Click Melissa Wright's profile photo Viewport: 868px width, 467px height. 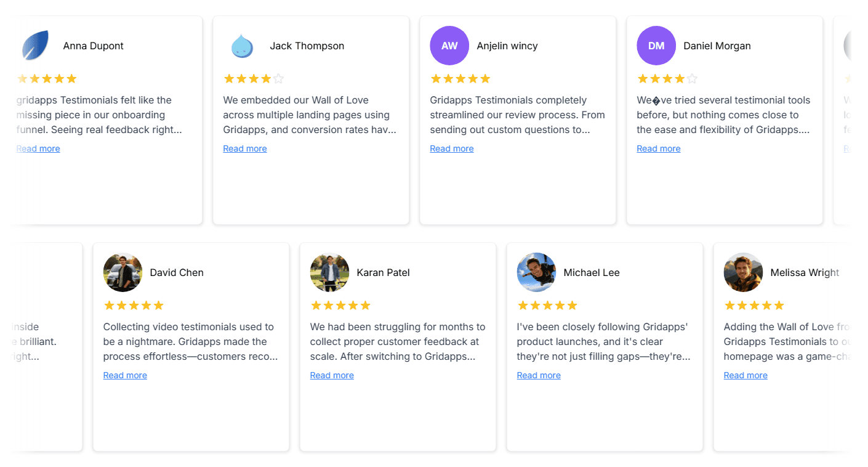tap(743, 272)
